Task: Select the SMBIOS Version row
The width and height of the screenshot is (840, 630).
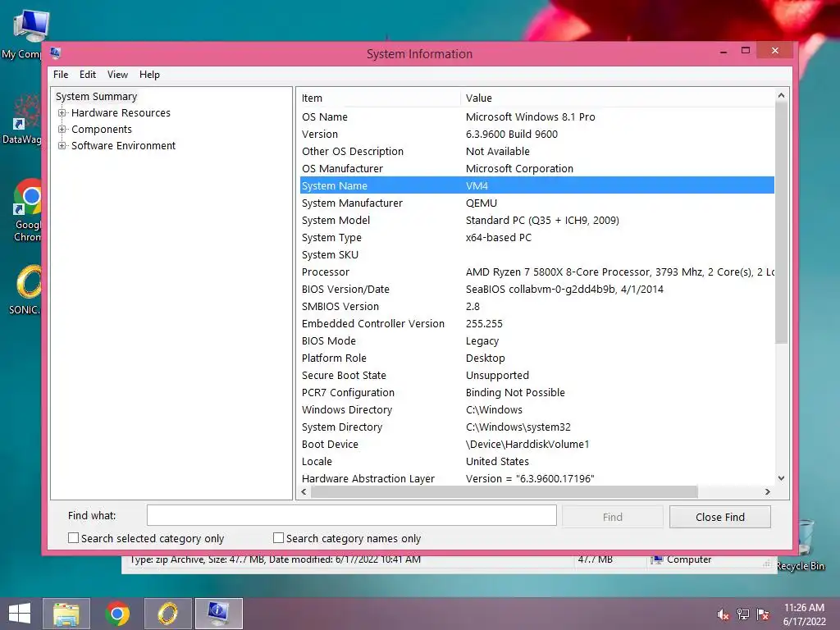Action: pos(536,306)
